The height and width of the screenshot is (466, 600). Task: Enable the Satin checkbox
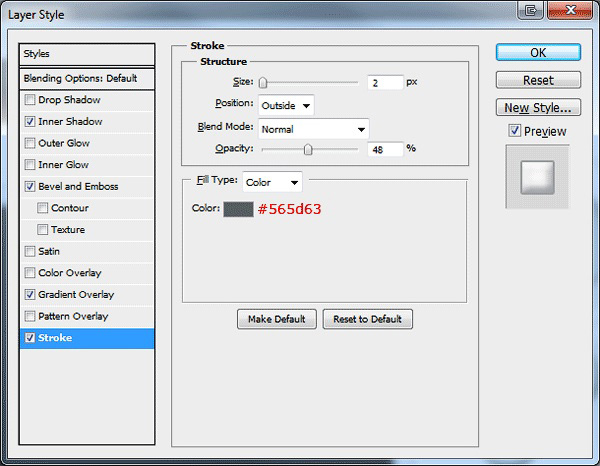point(30,251)
